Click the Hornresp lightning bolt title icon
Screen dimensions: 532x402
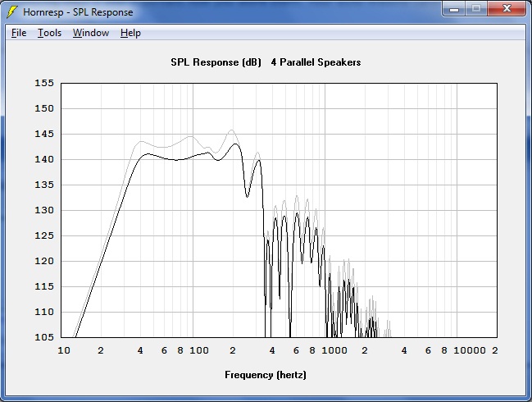pyautogui.click(x=11, y=11)
